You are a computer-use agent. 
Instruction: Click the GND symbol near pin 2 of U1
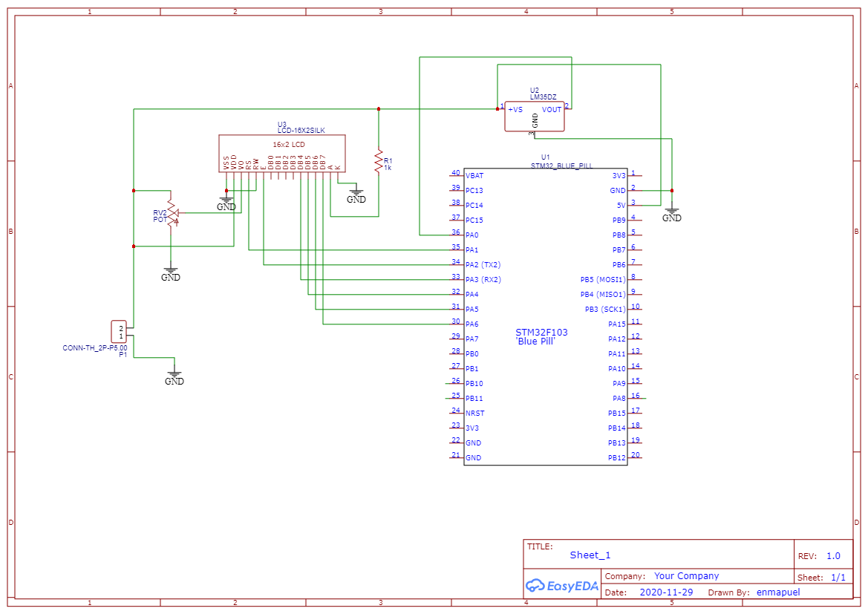(x=670, y=213)
